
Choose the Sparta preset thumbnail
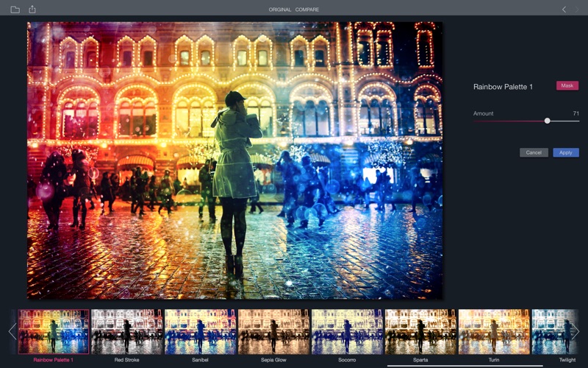420,331
